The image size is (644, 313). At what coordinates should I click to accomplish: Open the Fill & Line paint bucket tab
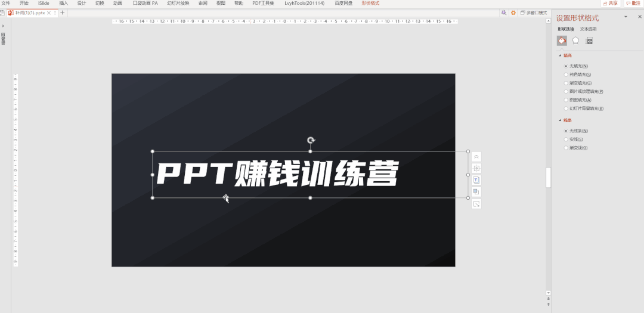562,41
